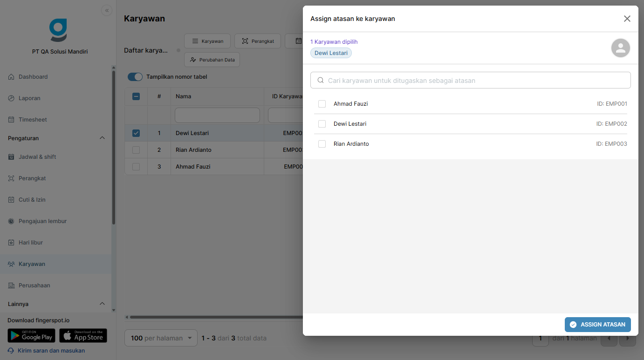644x360 pixels.
Task: Click the 1 Karyawan dipilih label
Action: pos(334,42)
